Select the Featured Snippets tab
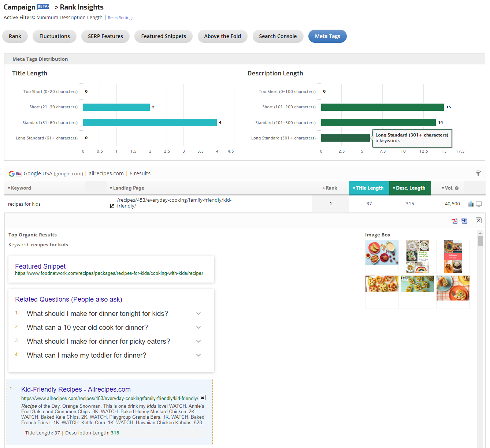 click(164, 36)
